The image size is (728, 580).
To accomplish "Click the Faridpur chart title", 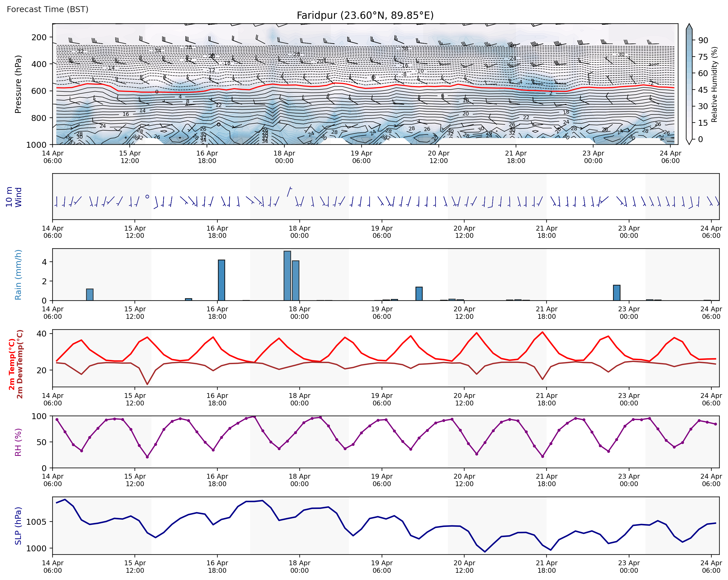I will 365,16.
